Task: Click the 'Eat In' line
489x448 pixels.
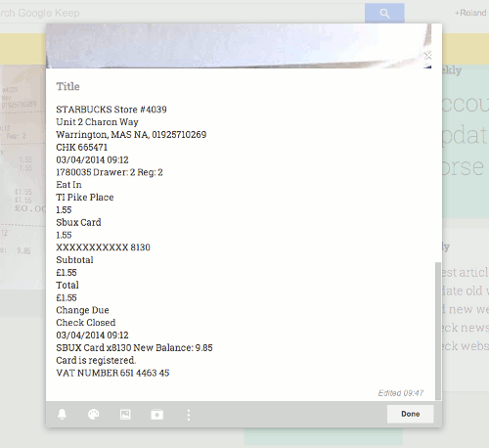Action: coord(68,185)
